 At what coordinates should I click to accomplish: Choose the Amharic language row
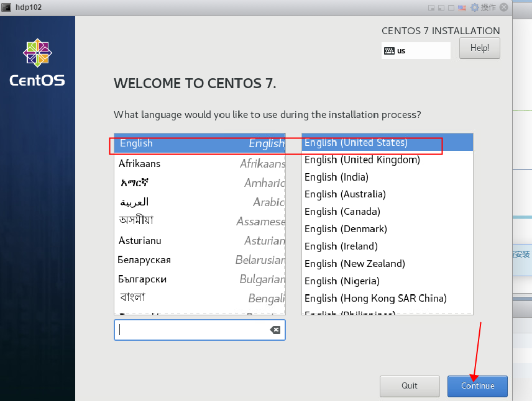tap(200, 182)
